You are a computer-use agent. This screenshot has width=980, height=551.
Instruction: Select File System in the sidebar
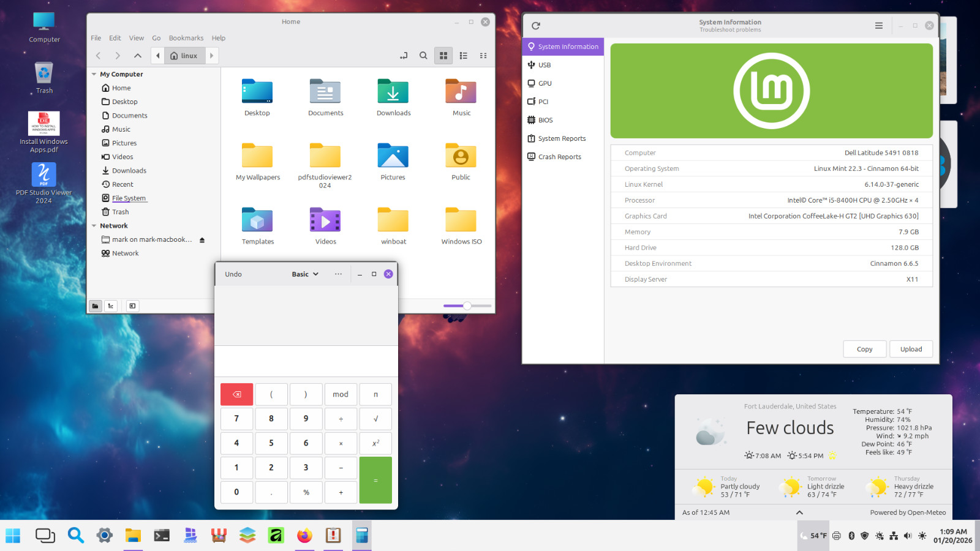129,198
